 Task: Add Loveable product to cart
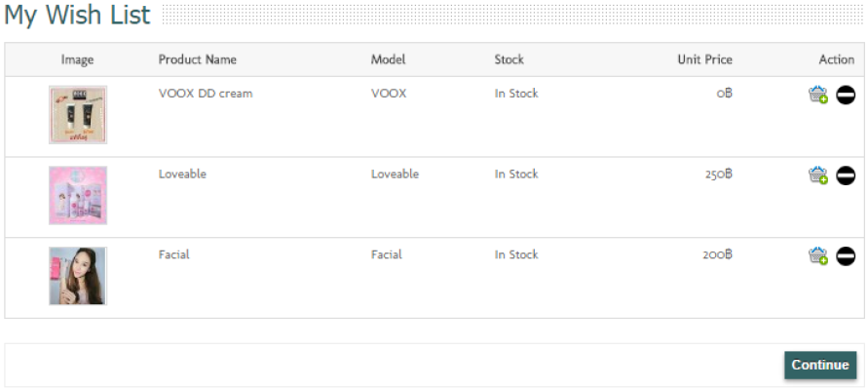click(817, 175)
